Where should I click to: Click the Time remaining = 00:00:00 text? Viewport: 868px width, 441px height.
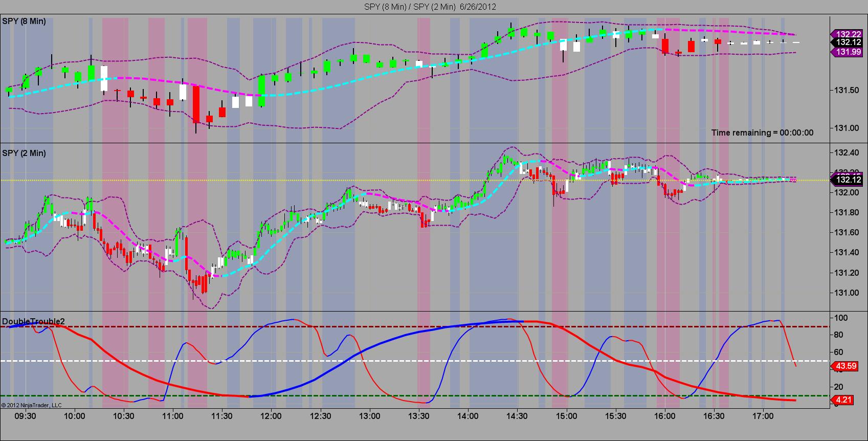click(762, 133)
